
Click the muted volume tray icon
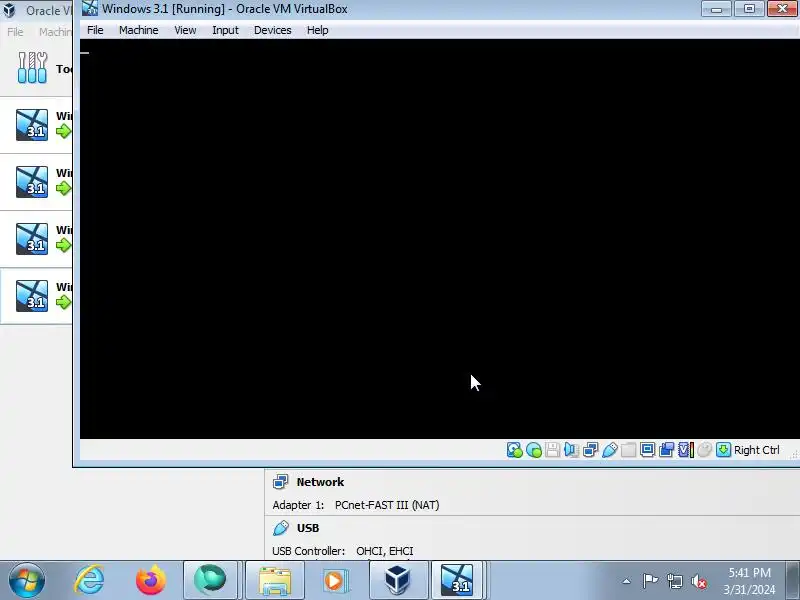tap(699, 581)
